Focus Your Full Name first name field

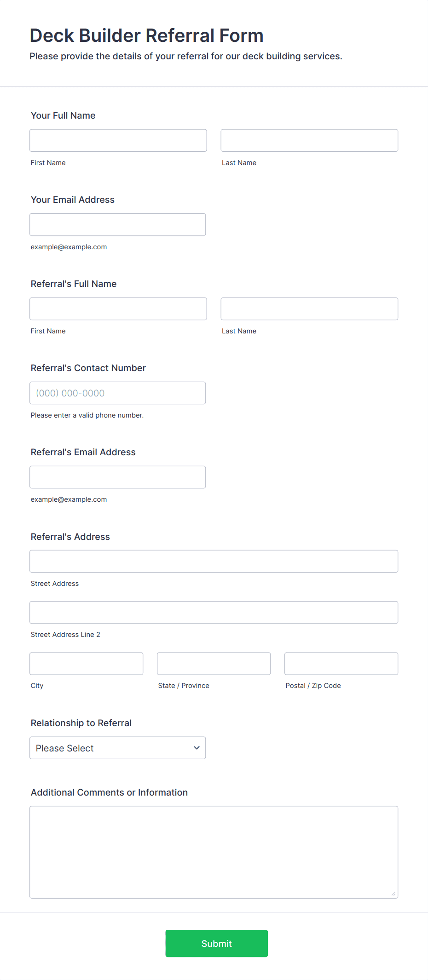118,140
